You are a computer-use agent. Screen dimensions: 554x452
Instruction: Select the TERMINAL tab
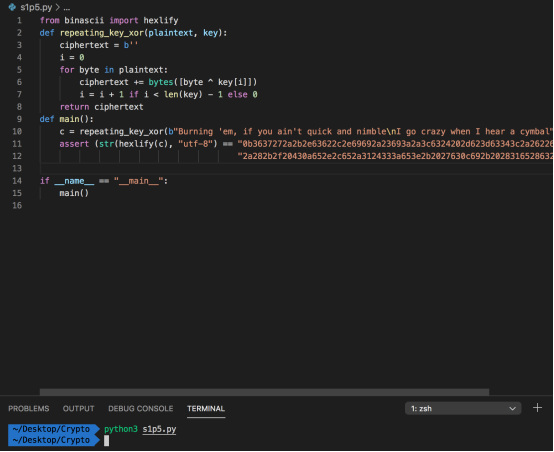[x=206, y=409]
